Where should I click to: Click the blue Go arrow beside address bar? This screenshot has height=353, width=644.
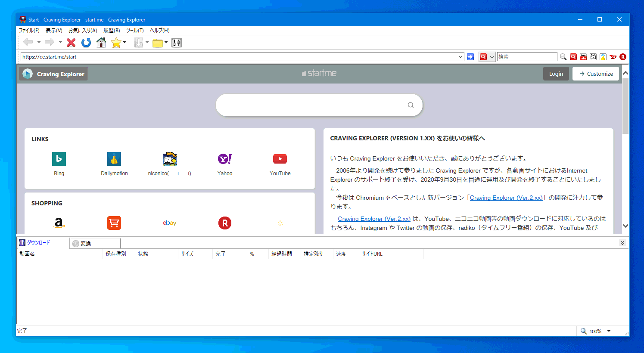(x=470, y=57)
